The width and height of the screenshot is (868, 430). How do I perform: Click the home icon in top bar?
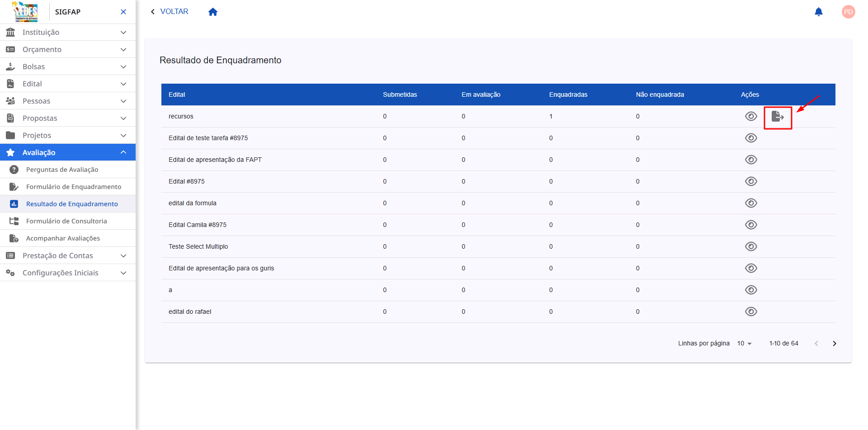(x=213, y=12)
